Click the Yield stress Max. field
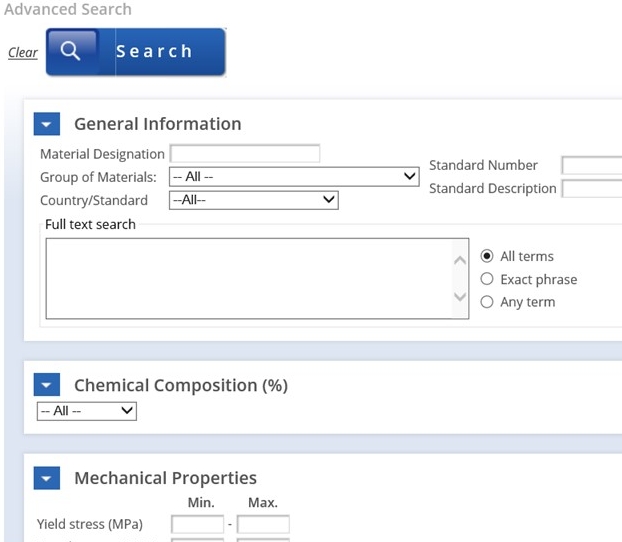This screenshot has height=542, width=622. [263, 524]
